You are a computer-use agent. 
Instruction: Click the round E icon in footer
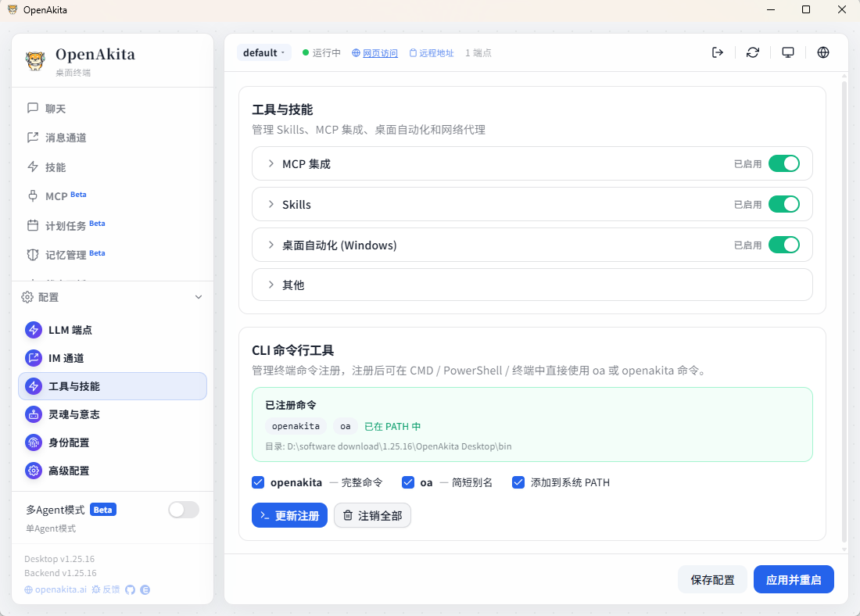pyautogui.click(x=145, y=589)
